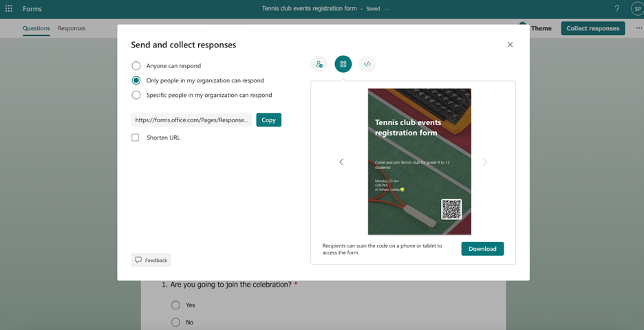Select the embed code sharing icon
This screenshot has width=644, height=330.
click(x=367, y=64)
